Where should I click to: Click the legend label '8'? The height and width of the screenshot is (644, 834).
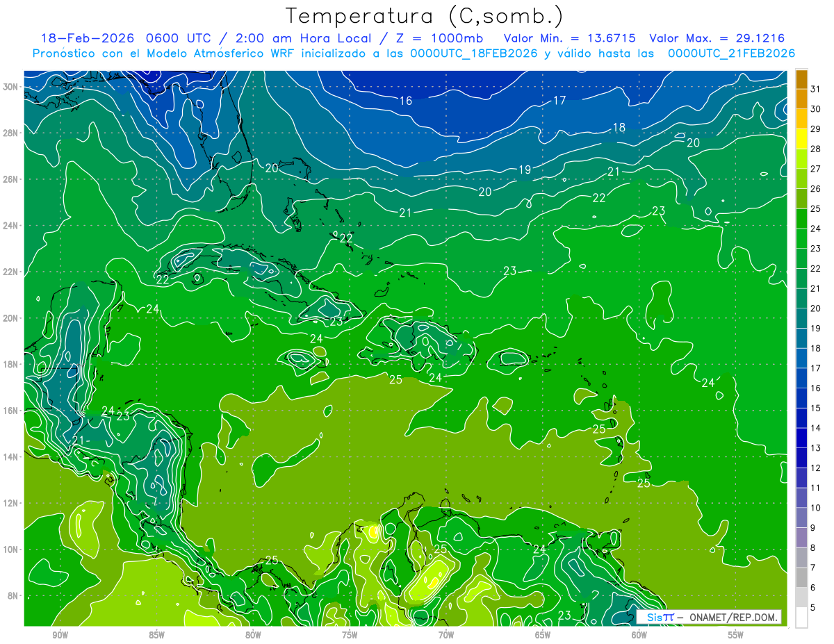[813, 547]
